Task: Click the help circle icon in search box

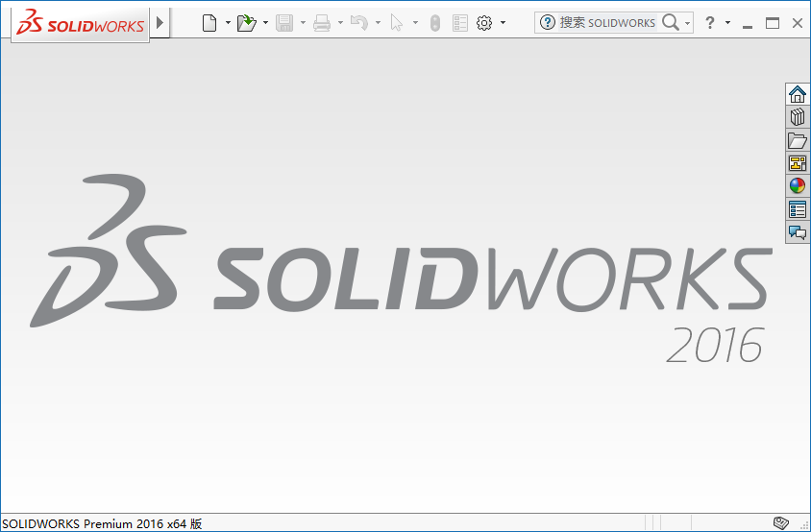Action: coord(547,22)
